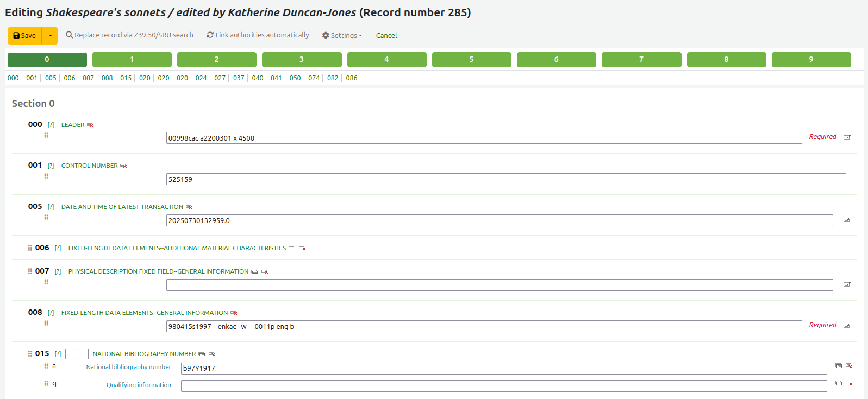Open the tag editor for the Leader field
Screen dimensions: 868x399
[846, 137]
